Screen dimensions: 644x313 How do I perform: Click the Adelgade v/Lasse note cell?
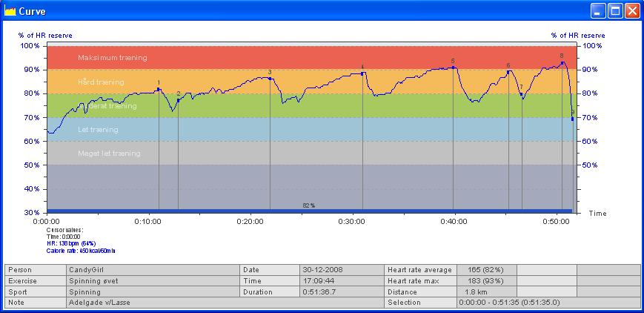tap(225, 303)
